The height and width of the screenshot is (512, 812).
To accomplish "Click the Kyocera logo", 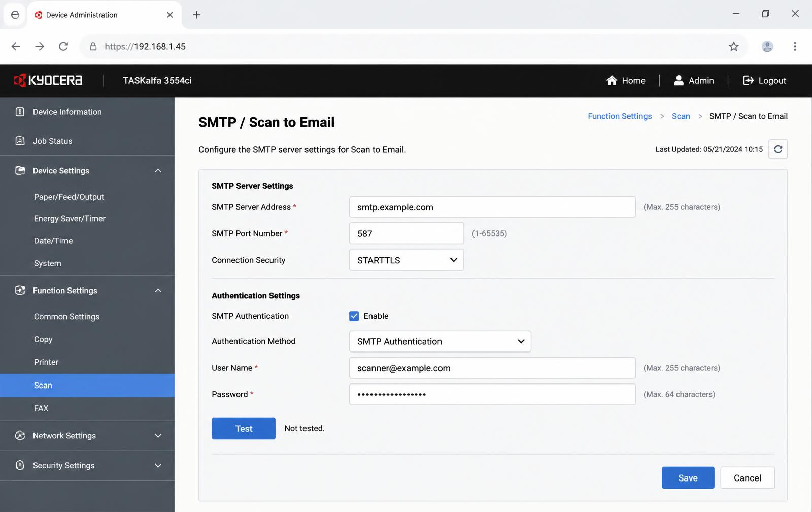I will 48,80.
